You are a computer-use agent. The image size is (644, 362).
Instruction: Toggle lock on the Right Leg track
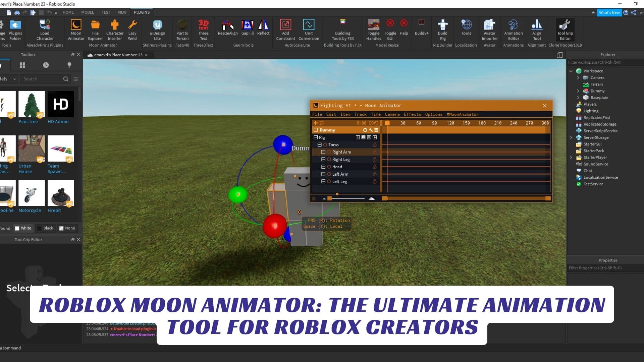click(375, 160)
